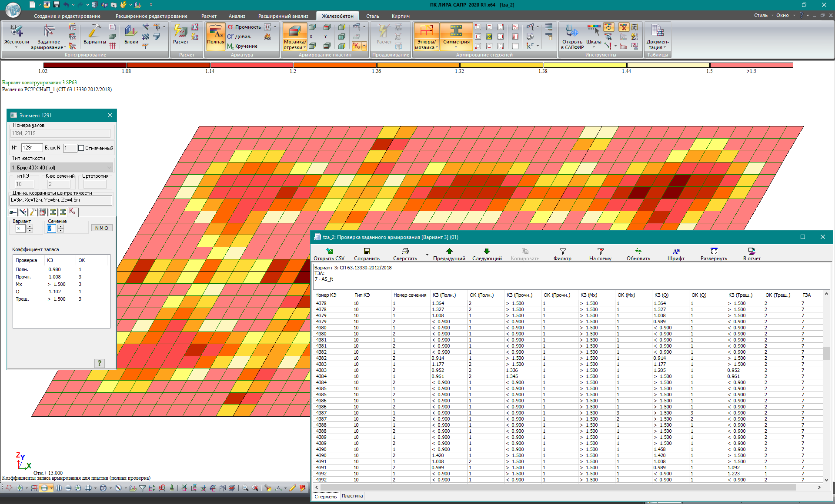Switch to the Пластина tab at the bottom
Image resolution: width=835 pixels, height=504 pixels.
(352, 496)
